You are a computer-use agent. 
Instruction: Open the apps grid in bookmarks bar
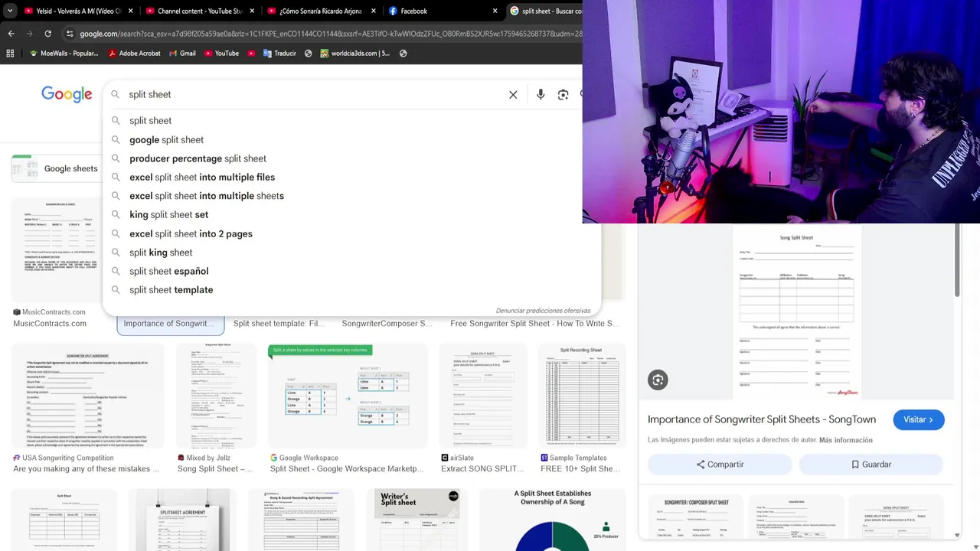point(10,54)
